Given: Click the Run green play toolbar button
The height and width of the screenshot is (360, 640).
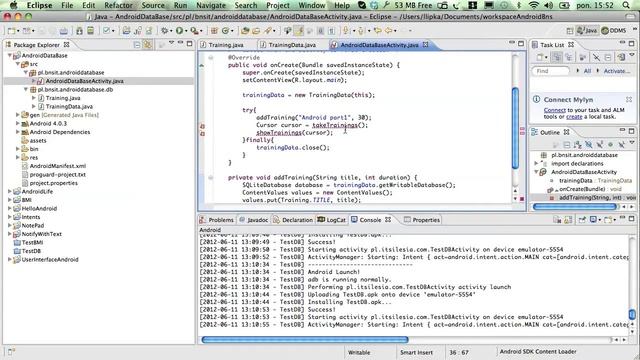Looking at the screenshot, I should 180,31.
